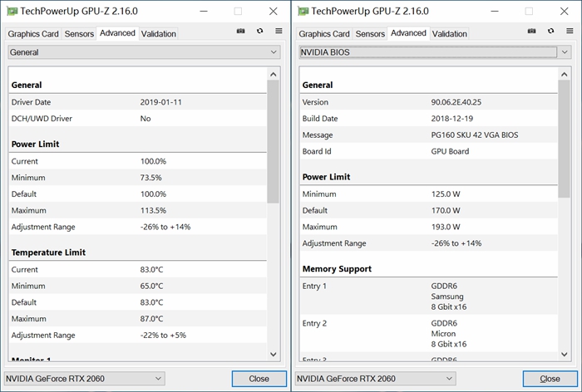Minimize the left GPU-Z window
Screen dimensions: 582x392
pyautogui.click(x=204, y=12)
